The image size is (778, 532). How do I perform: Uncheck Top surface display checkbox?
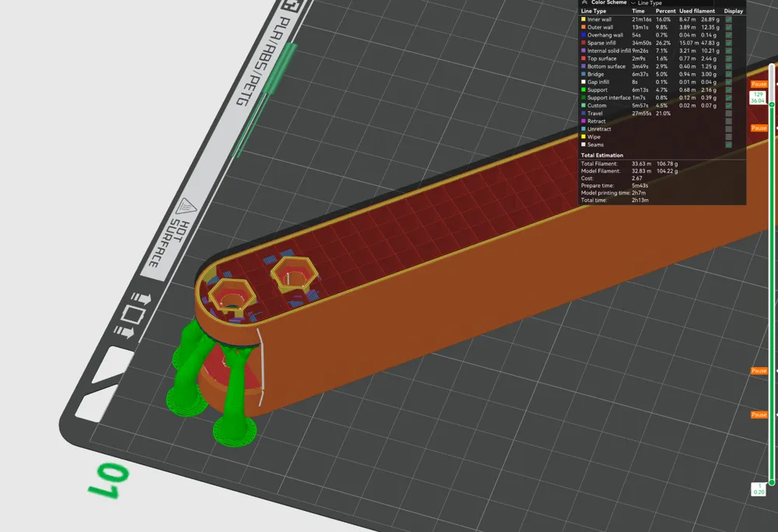[728, 58]
